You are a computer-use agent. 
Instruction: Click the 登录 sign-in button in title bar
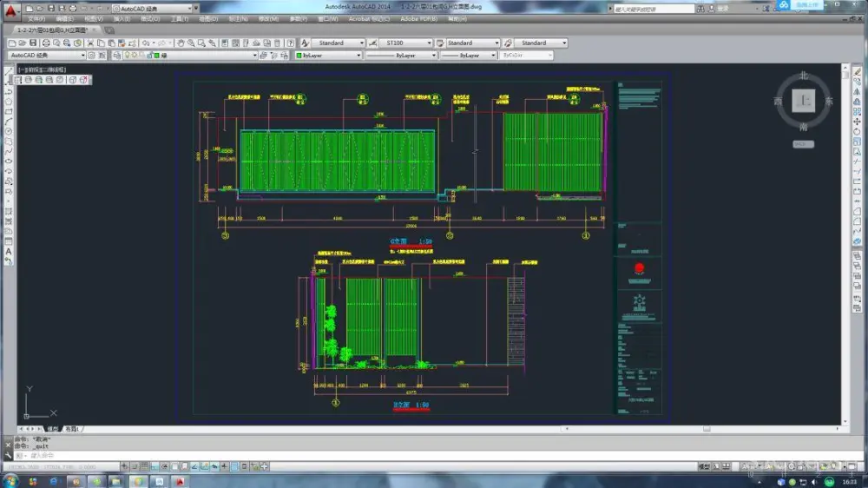[723, 9]
